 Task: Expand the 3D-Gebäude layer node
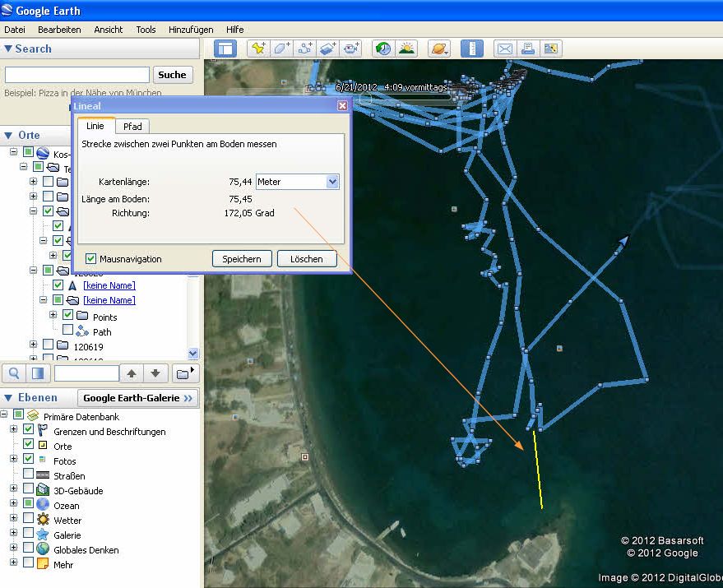click(13, 489)
